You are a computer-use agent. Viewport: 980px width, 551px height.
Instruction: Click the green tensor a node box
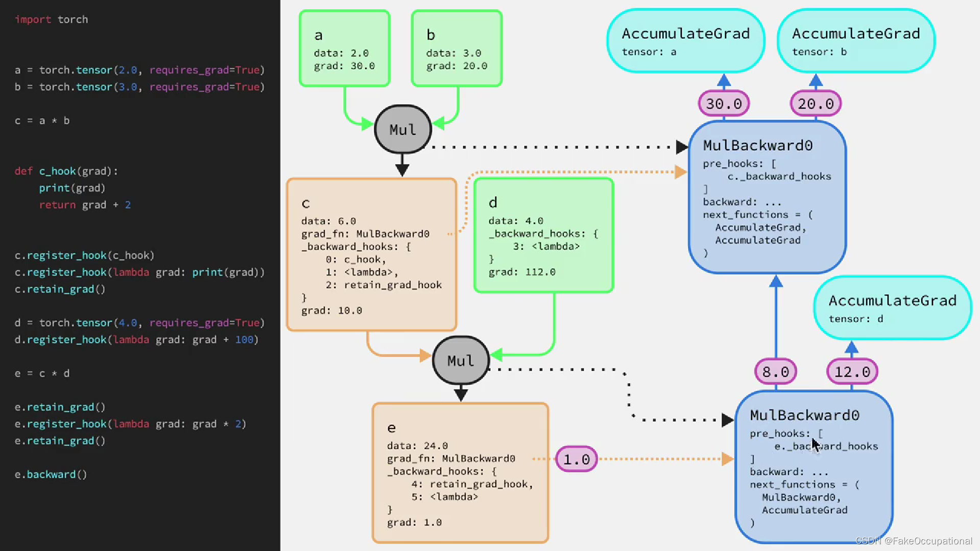tap(345, 49)
